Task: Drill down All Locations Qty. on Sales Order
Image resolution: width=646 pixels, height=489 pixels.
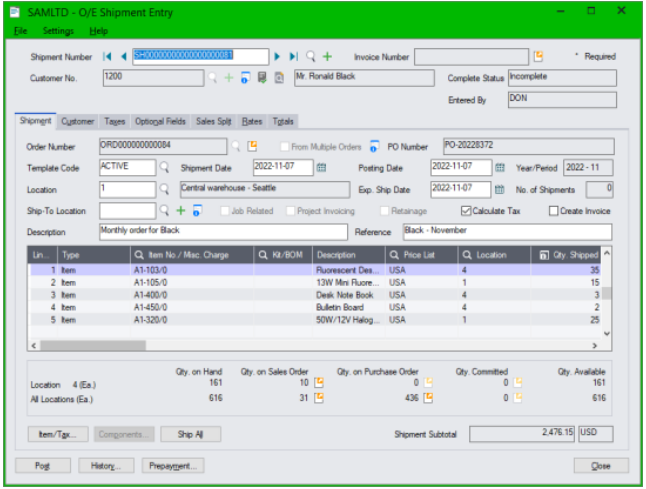Action: coord(319,398)
